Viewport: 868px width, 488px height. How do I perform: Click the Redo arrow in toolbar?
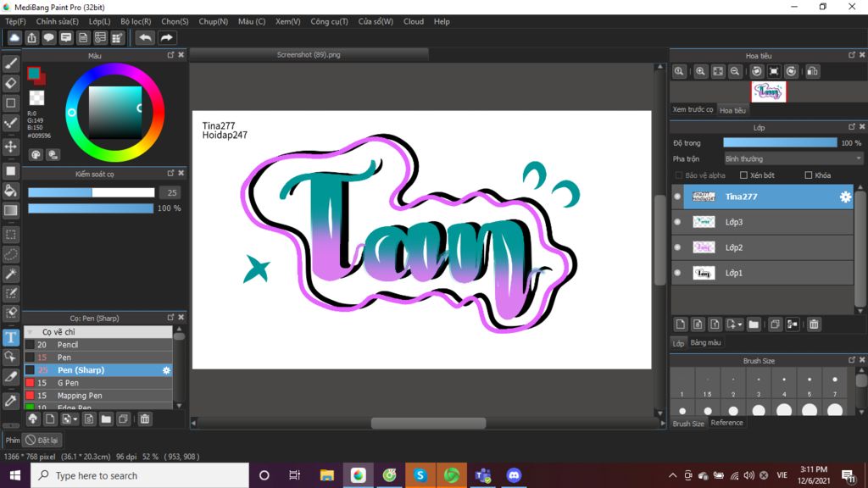pos(167,37)
